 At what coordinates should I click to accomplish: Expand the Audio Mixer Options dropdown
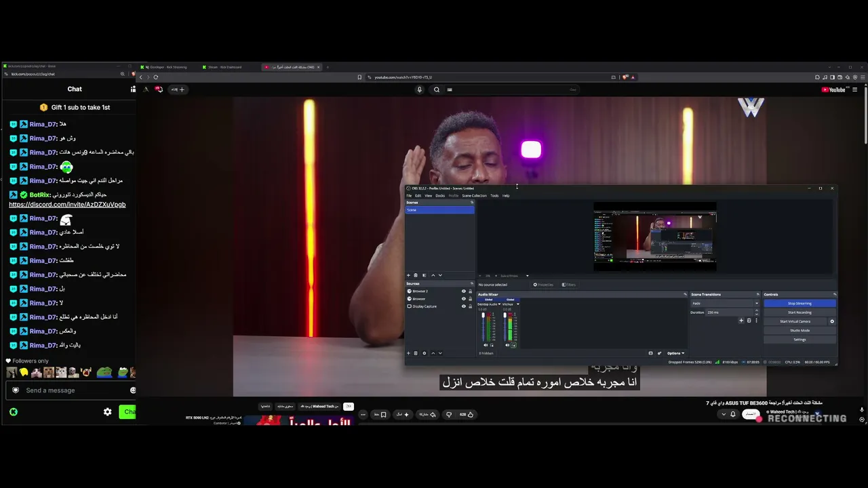pyautogui.click(x=675, y=353)
